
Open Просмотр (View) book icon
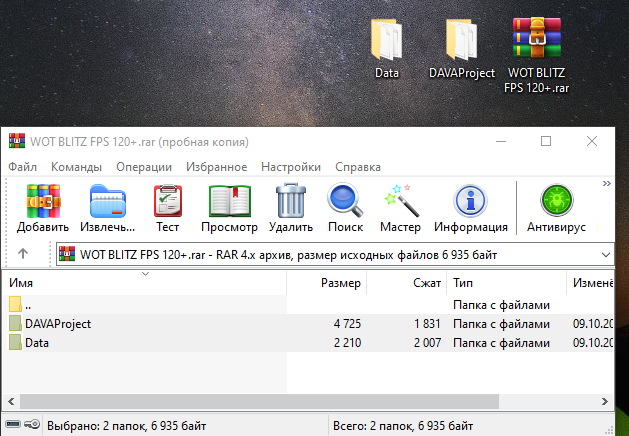point(229,201)
